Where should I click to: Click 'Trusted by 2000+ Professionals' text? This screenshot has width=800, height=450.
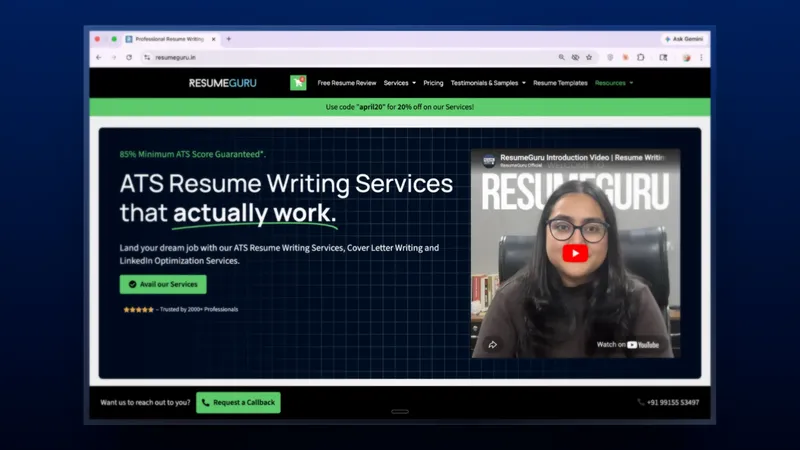[x=199, y=309]
